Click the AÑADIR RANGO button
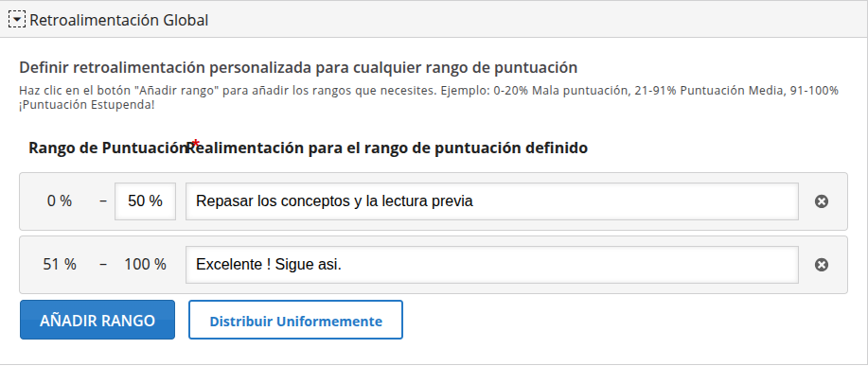868x366 pixels. pos(97,320)
